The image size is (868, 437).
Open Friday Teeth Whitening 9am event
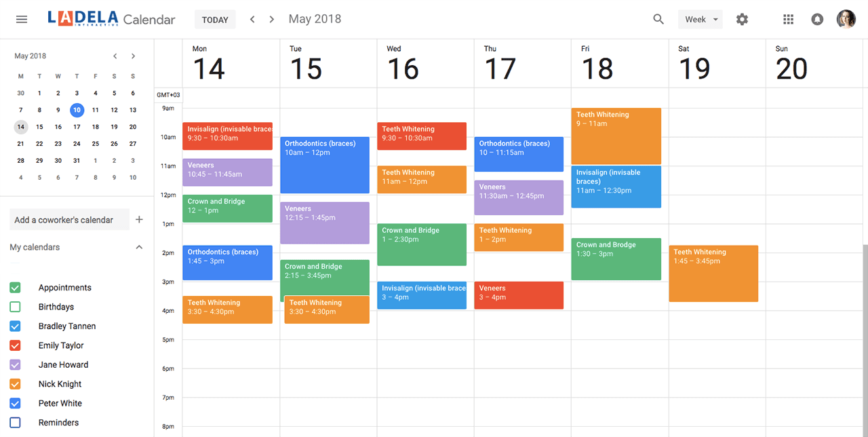tap(616, 136)
